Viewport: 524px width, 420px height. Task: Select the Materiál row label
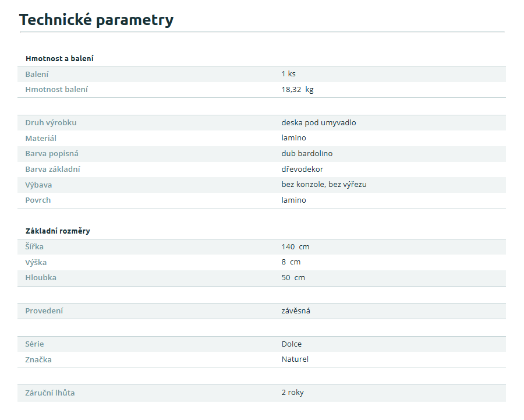[41, 138]
